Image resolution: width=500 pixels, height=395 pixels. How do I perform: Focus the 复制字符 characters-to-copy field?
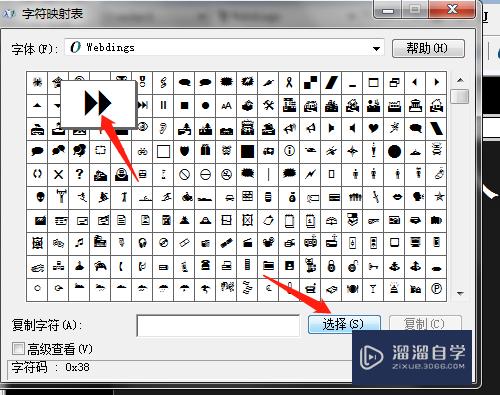[x=218, y=326]
